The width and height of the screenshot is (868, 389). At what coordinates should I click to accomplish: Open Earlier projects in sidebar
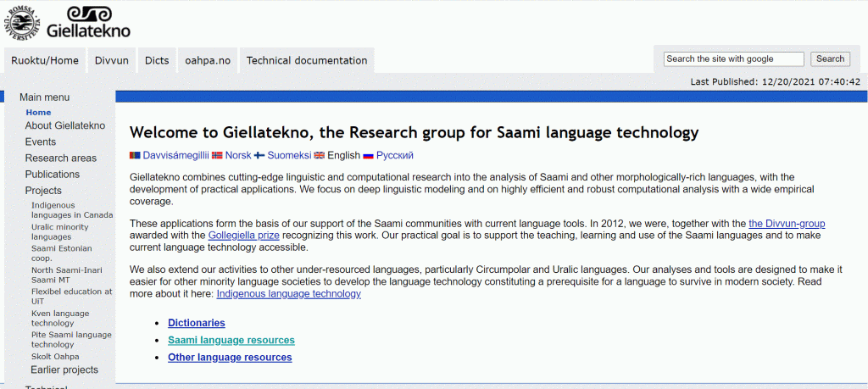tap(64, 370)
